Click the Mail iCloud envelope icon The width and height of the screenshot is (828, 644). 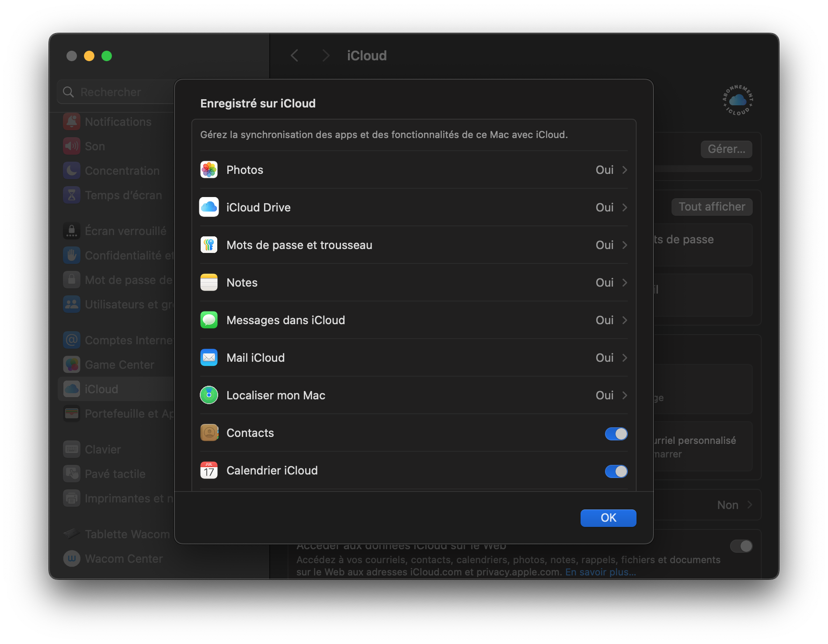[209, 358]
